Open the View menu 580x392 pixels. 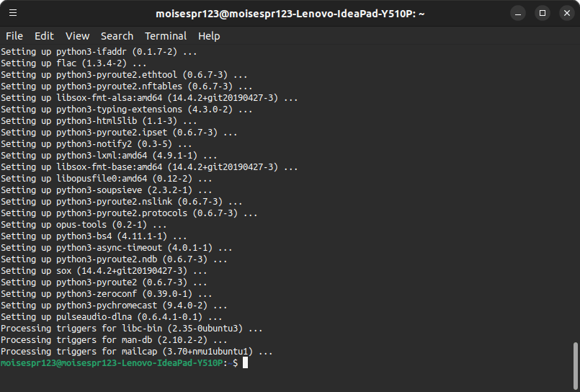77,36
